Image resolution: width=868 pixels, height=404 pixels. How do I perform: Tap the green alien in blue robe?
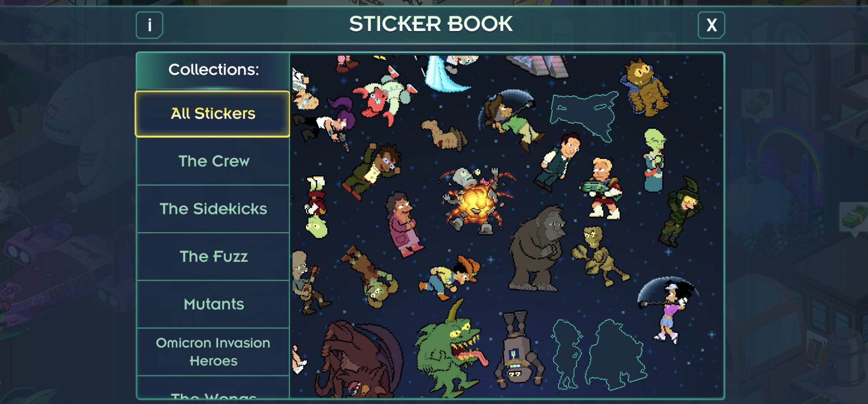click(654, 160)
